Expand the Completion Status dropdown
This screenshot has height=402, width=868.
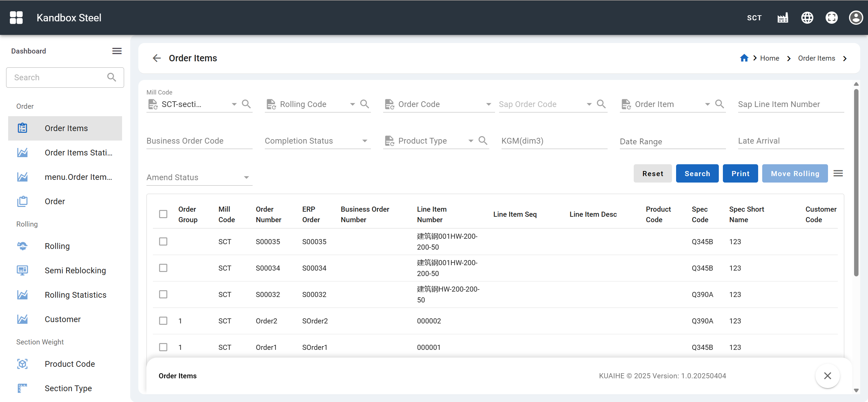(x=364, y=141)
